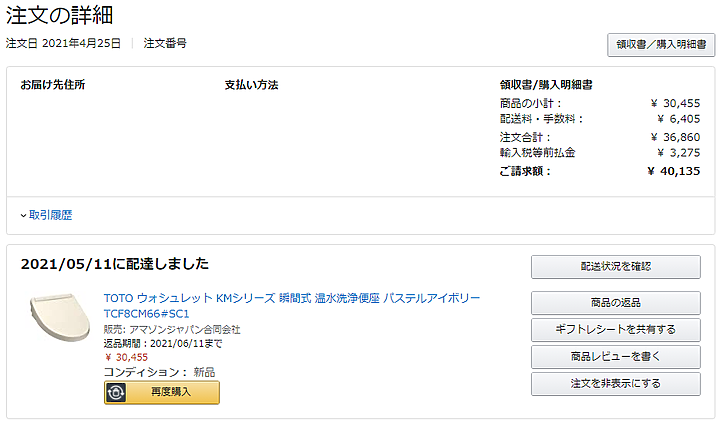
Task: Click the toilet seat product thumbnail
Action: point(60,317)
